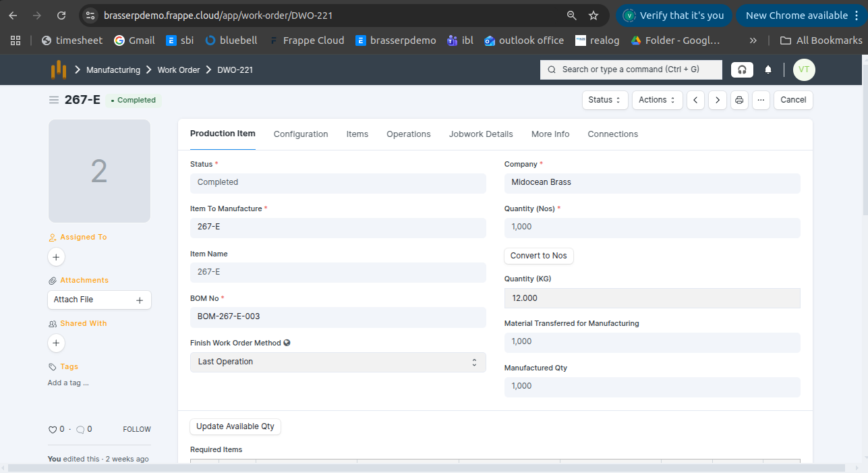
Task: Switch to the Operations tab
Action: coord(408,134)
